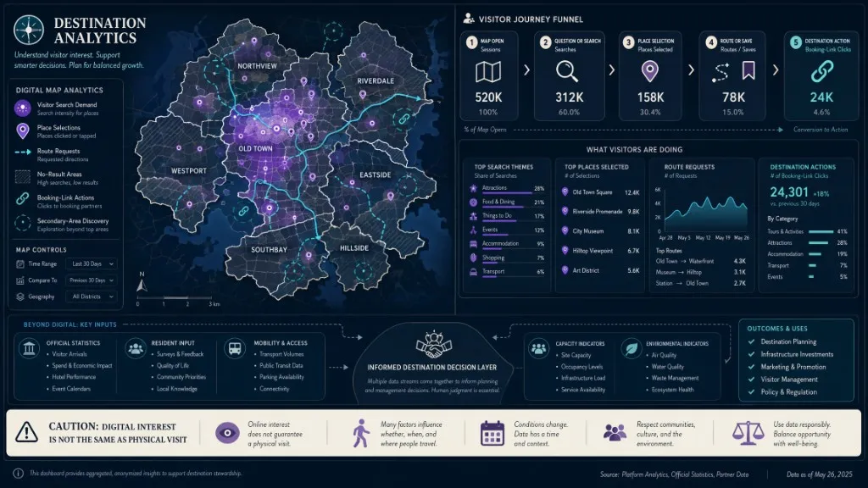The width and height of the screenshot is (868, 488).
Task: Click the Art District 5.6K row
Action: pyautogui.click(x=600, y=270)
